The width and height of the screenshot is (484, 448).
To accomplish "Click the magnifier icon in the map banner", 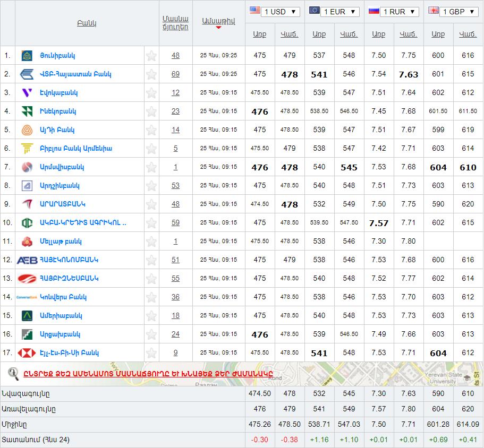I will click(x=13, y=373).
